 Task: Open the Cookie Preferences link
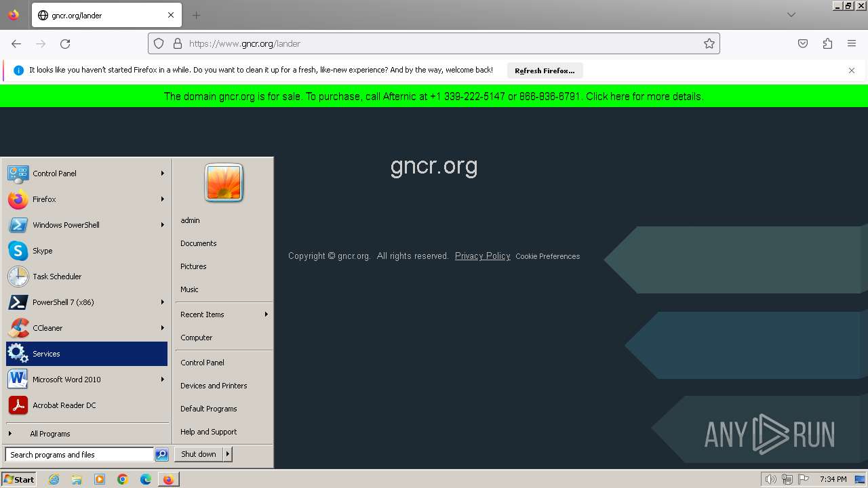pyautogui.click(x=547, y=256)
